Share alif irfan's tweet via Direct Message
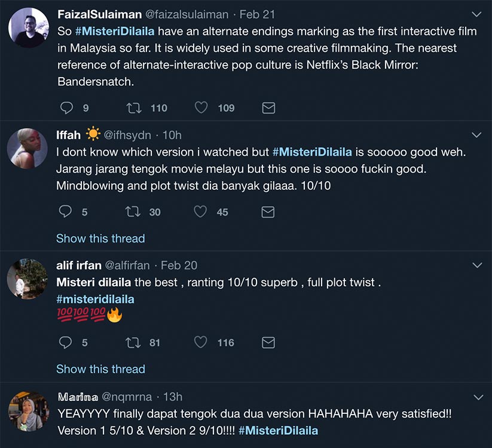492x448 pixels. click(x=268, y=342)
